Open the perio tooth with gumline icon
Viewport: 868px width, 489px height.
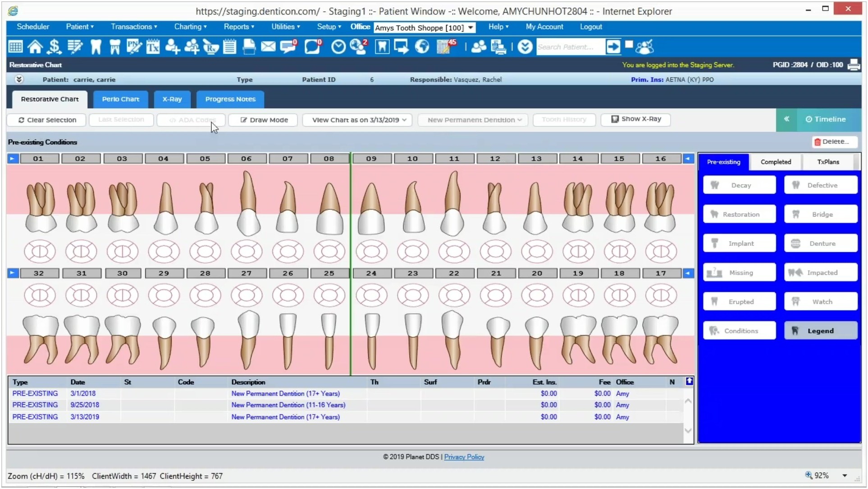(x=114, y=46)
